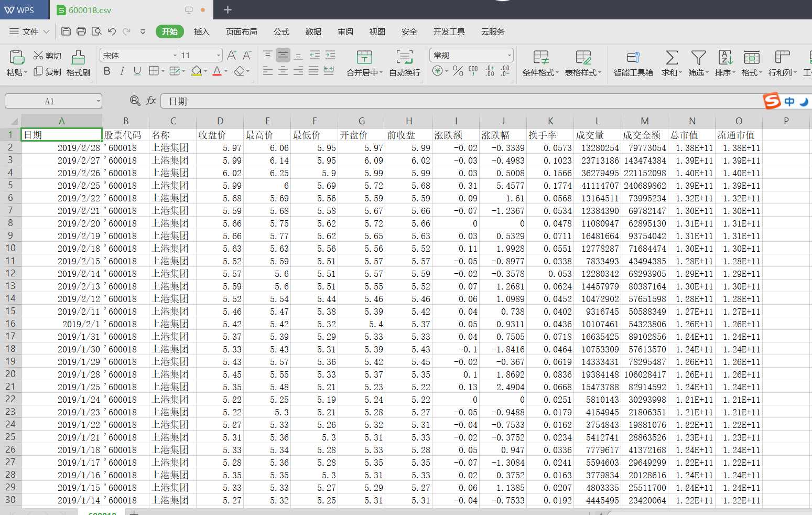This screenshot has width=812, height=515.
Task: Click the decrease decimal places icon
Action: click(505, 71)
